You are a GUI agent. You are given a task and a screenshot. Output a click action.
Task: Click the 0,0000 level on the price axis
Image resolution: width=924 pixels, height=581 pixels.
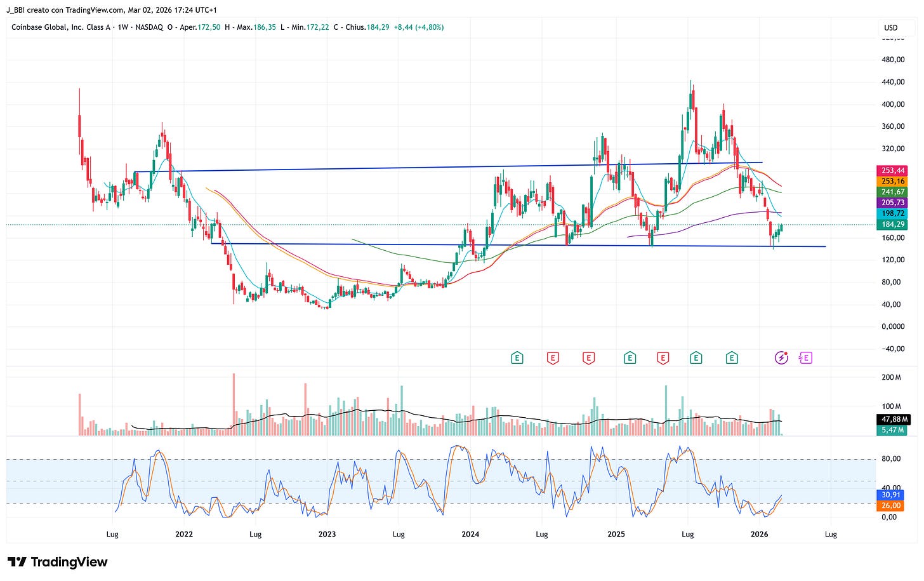pyautogui.click(x=893, y=326)
